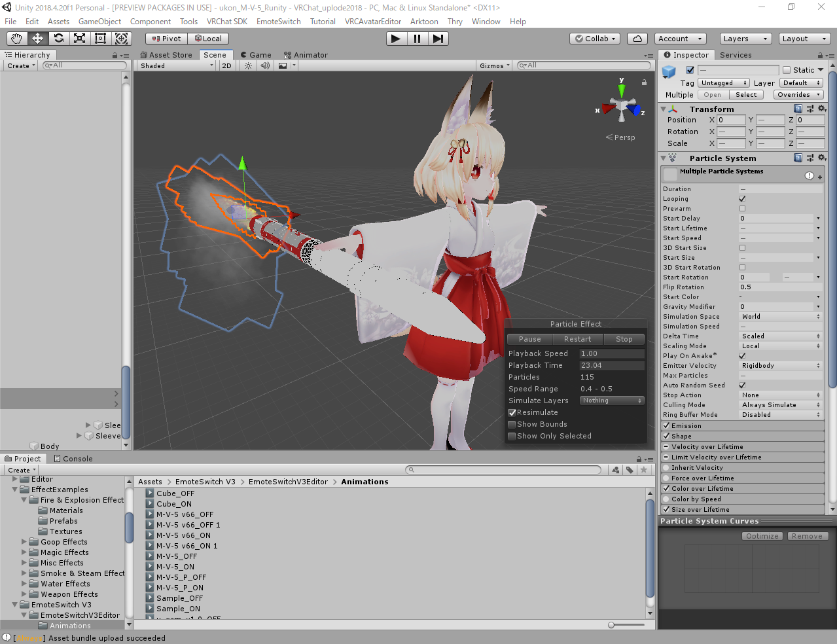Viewport: 837px width, 644px height.
Task: Open Transform component gear menu
Action: tap(822, 109)
